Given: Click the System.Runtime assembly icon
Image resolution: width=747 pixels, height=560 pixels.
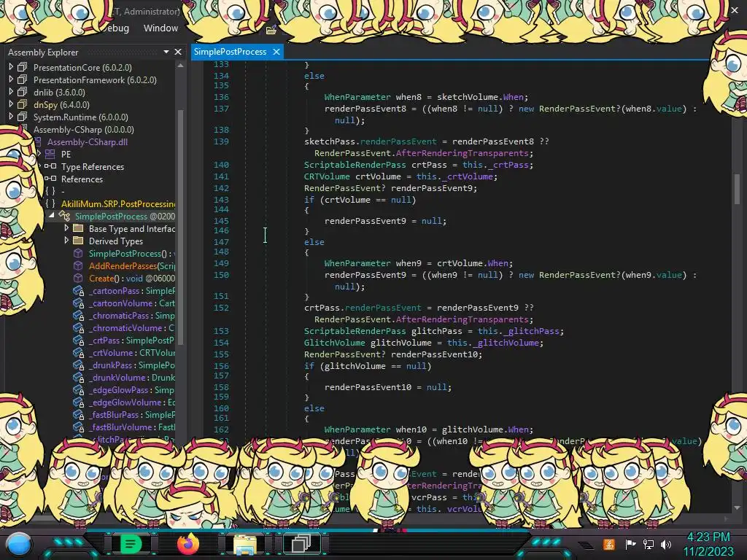Looking at the screenshot, I should tap(23, 117).
